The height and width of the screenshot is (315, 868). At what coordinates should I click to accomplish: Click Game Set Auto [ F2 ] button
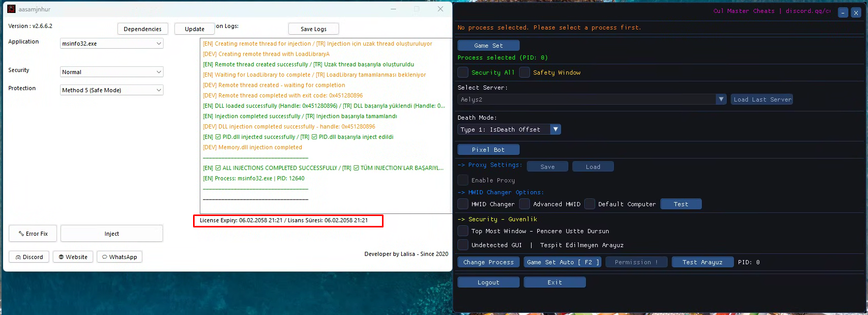click(x=563, y=262)
